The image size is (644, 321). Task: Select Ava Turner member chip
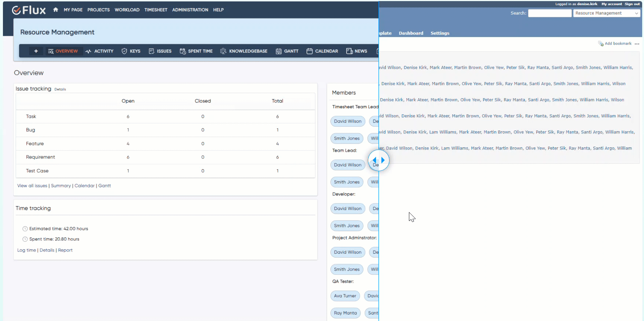345,296
